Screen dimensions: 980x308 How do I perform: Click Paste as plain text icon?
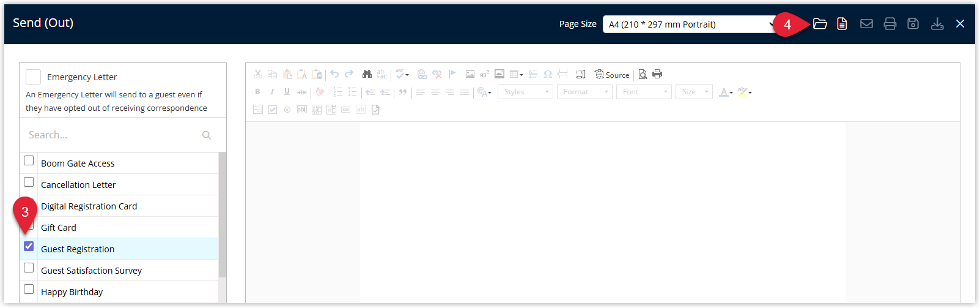302,74
